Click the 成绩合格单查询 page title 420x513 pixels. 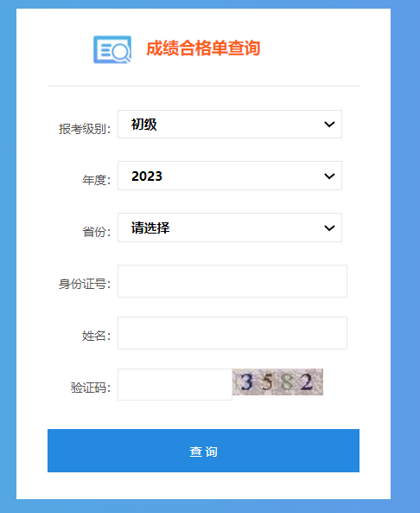click(x=203, y=48)
